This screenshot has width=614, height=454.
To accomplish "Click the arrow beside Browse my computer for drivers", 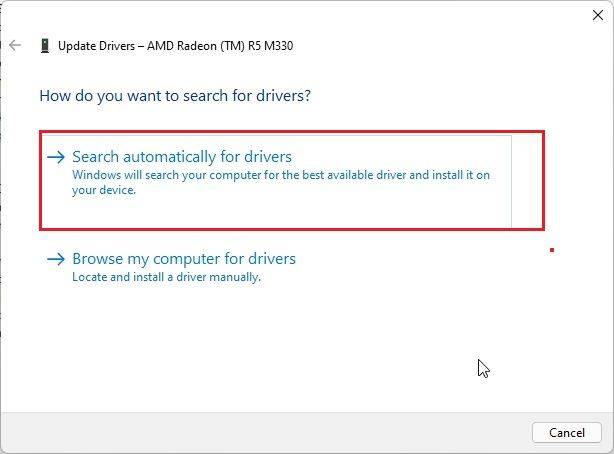I will tap(56, 259).
